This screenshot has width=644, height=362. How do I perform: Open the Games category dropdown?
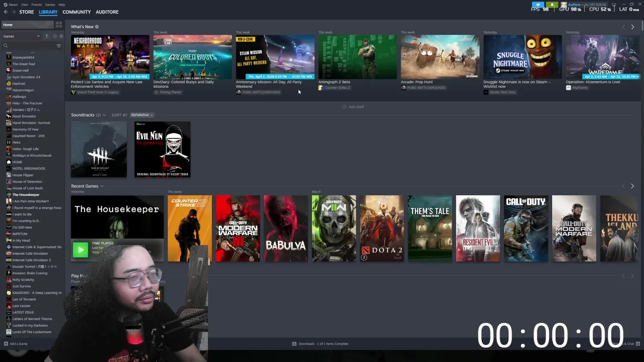21,36
